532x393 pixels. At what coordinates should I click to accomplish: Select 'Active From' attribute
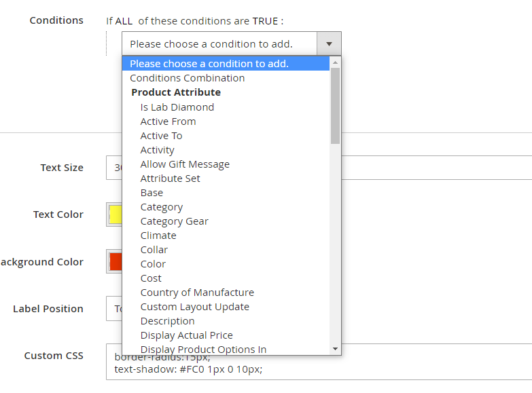168,121
